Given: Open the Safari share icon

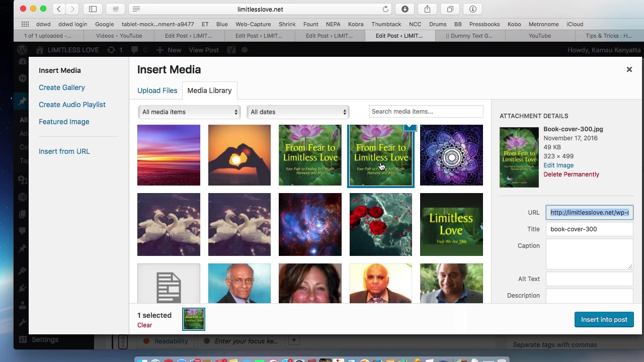Looking at the screenshot, I should (427, 9).
